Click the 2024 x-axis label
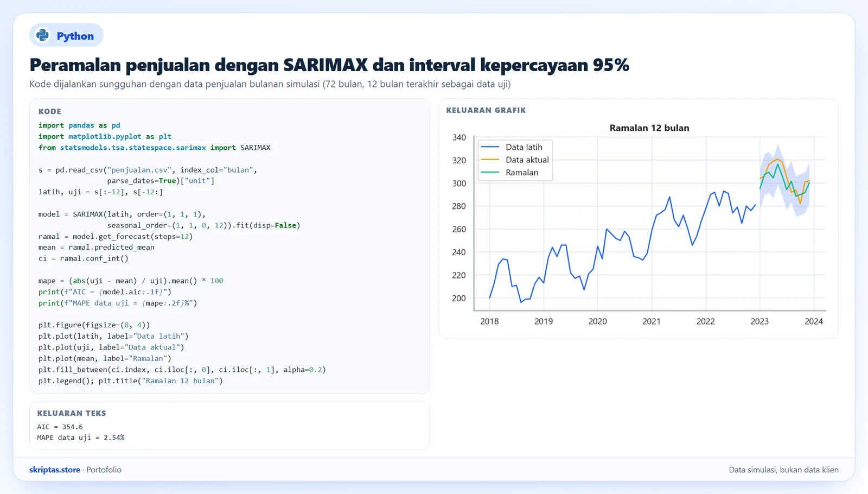Screen dimensions: 868x494 (x=814, y=321)
